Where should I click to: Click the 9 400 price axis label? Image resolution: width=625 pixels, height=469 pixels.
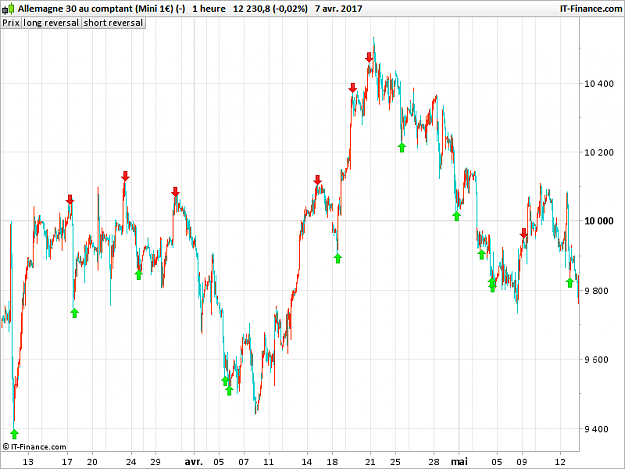596,429
